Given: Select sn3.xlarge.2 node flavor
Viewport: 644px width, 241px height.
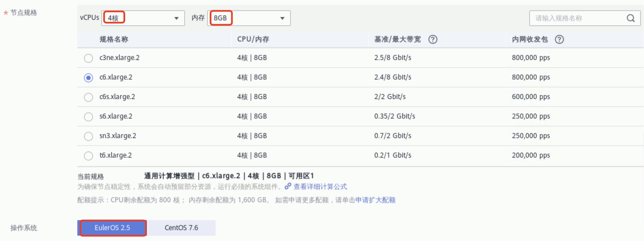Looking at the screenshot, I should point(88,136).
